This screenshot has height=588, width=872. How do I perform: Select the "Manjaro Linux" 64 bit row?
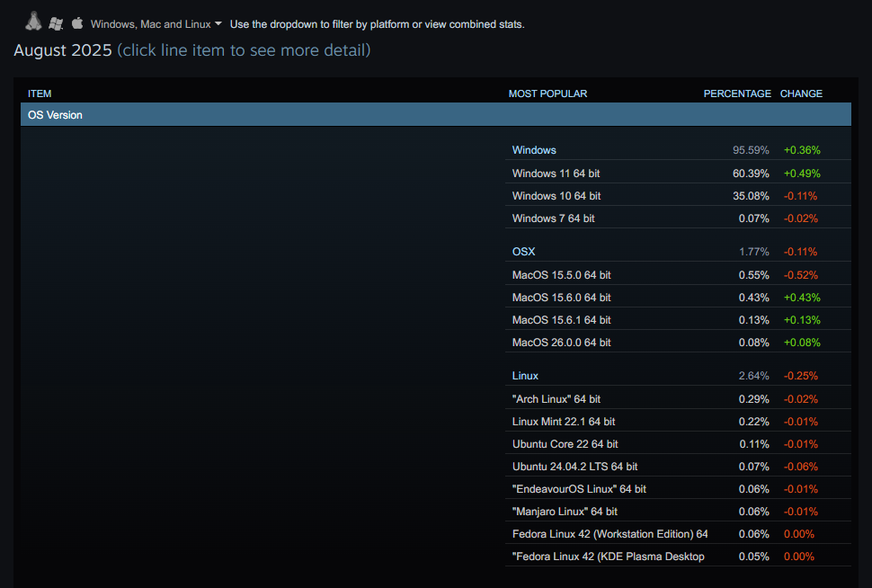678,511
